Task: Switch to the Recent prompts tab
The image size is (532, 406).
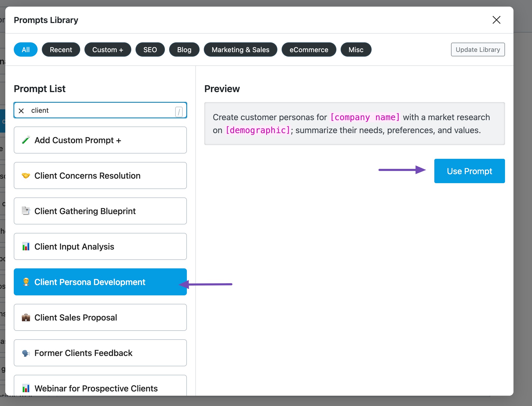Action: [61, 49]
